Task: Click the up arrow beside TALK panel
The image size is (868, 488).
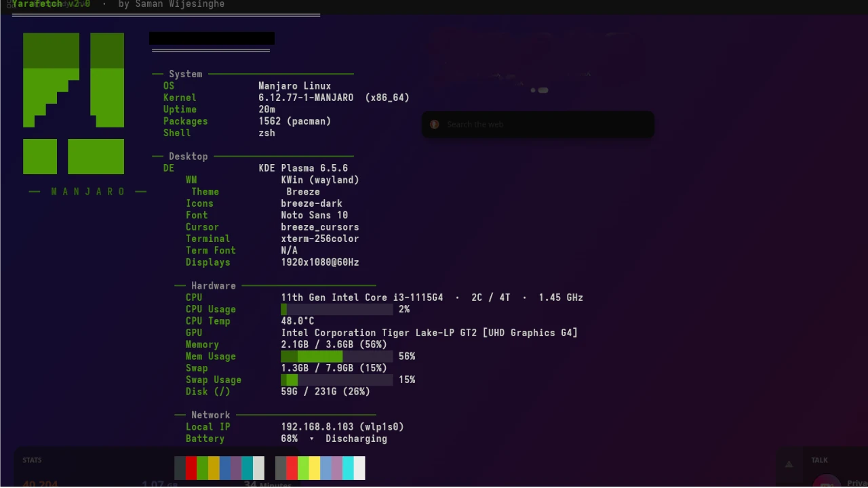Action: click(x=789, y=464)
